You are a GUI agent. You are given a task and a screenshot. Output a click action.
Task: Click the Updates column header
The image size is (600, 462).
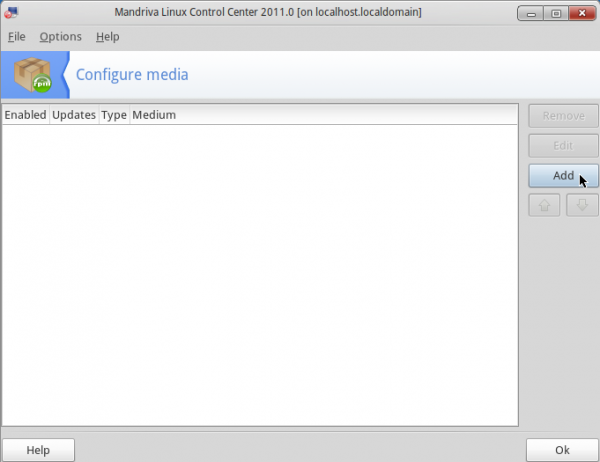point(74,115)
